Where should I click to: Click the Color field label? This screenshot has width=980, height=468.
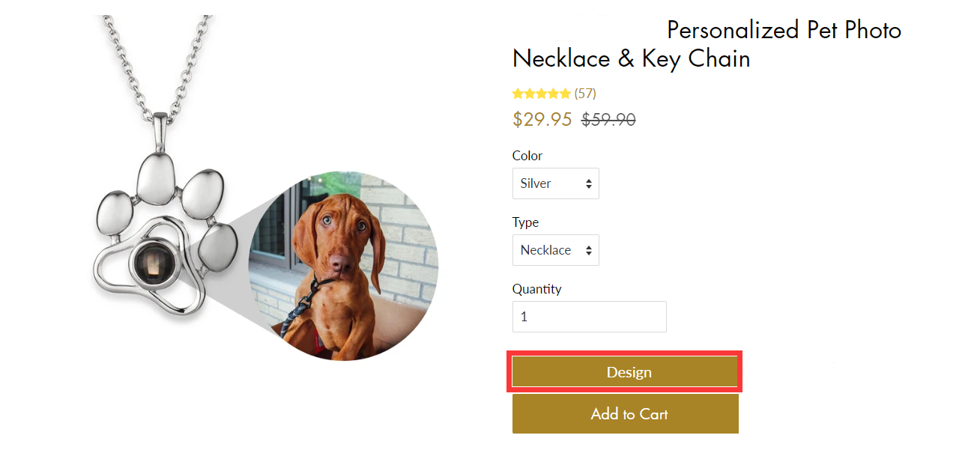pos(527,156)
